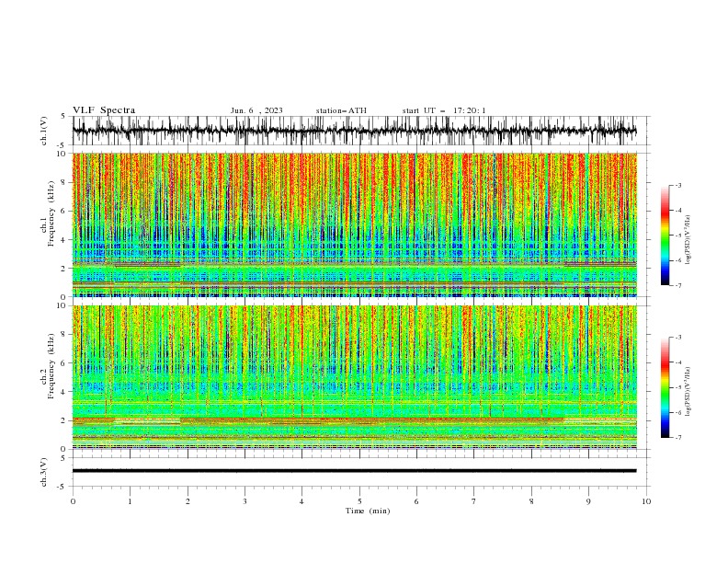Screen dimensions: 728x563
Task: Click the "4" tick on the time axis
Action: [x=301, y=501]
